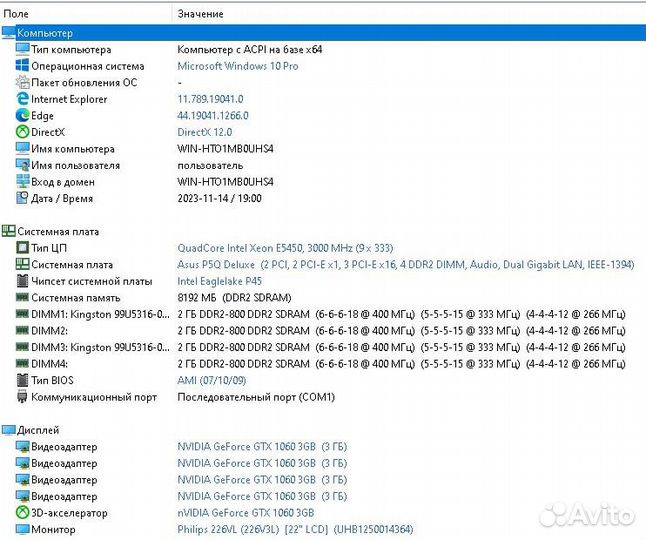Click the Тип BIOS chip icon

22,380
